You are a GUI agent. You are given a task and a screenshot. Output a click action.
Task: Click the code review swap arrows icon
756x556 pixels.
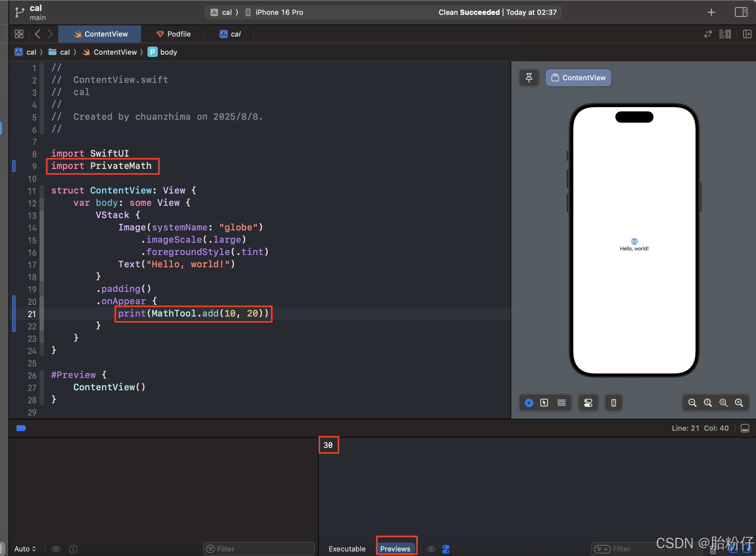pyautogui.click(x=708, y=34)
